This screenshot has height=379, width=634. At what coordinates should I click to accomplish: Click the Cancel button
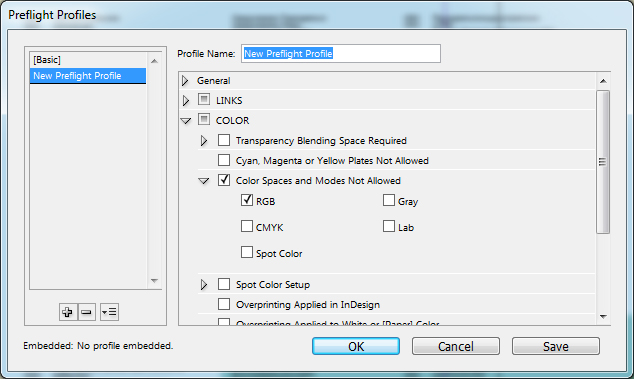pyautogui.click(x=456, y=346)
